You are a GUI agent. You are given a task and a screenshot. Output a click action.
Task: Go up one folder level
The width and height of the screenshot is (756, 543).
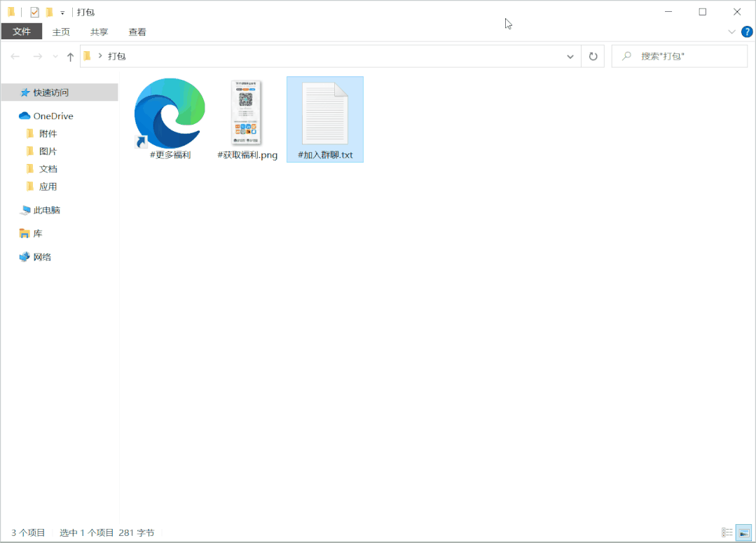70,57
